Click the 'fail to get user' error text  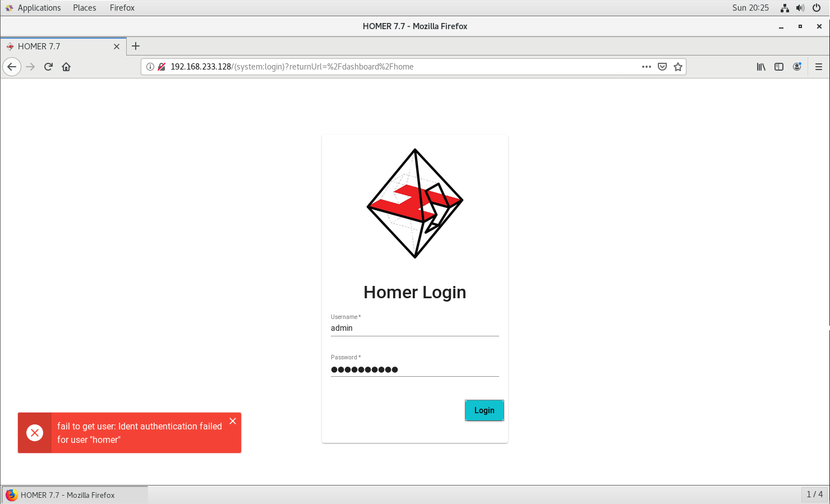pos(140,433)
